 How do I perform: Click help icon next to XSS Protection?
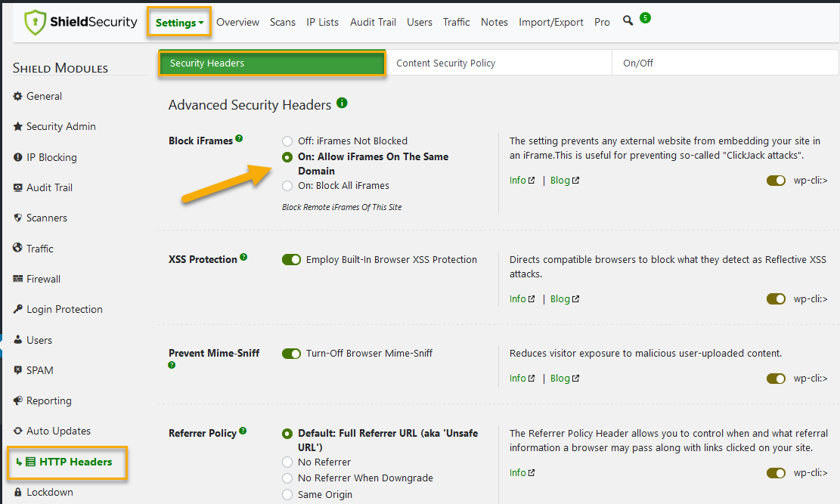tap(243, 257)
